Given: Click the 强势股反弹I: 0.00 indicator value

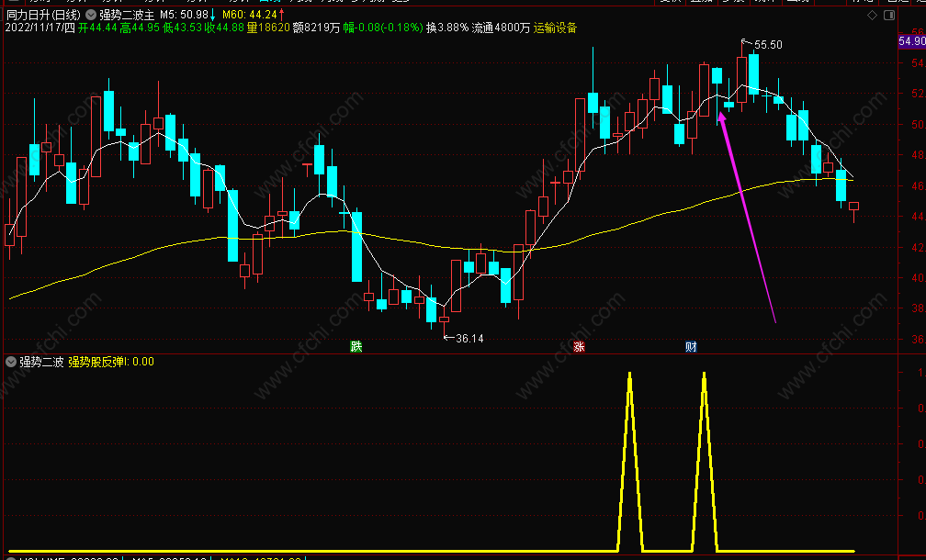Looking at the screenshot, I should (111, 362).
